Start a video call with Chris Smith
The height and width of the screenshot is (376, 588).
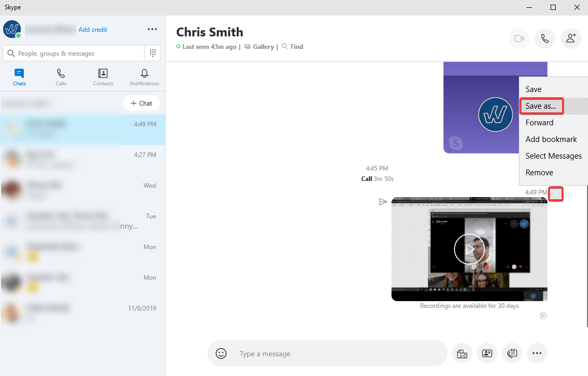(x=518, y=38)
